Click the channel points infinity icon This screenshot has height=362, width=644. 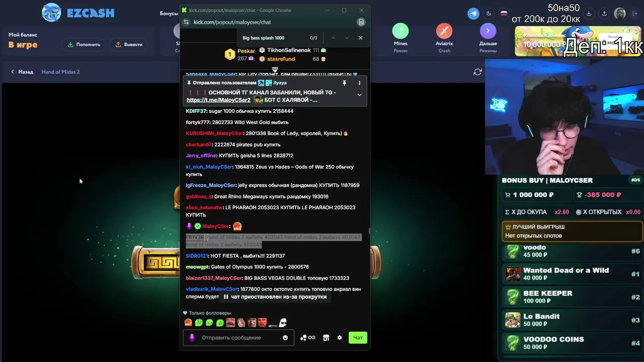[x=308, y=337]
